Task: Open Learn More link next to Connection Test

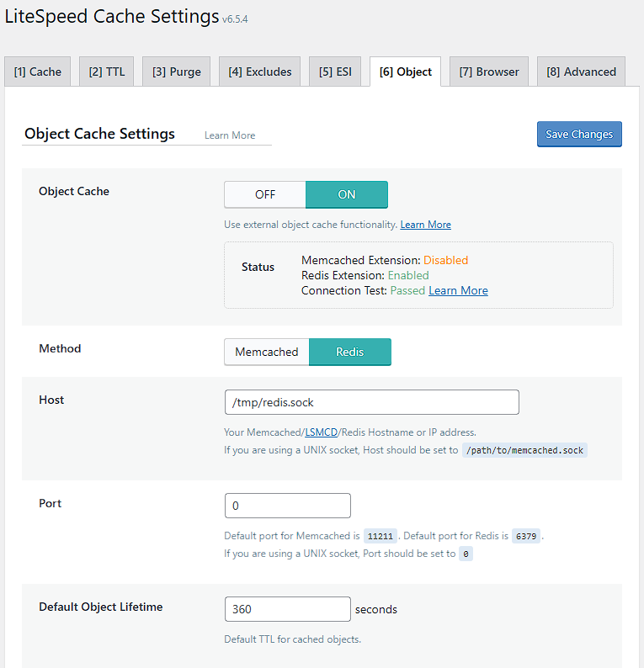Action: 458,290
